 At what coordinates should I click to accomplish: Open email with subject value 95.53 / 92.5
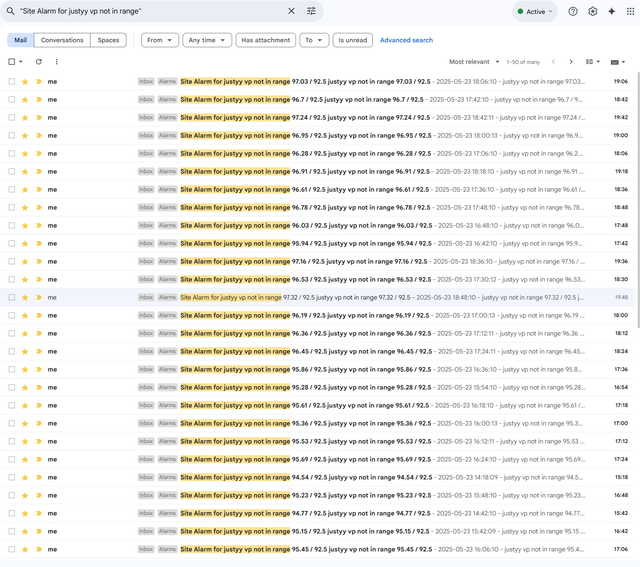coord(318,441)
